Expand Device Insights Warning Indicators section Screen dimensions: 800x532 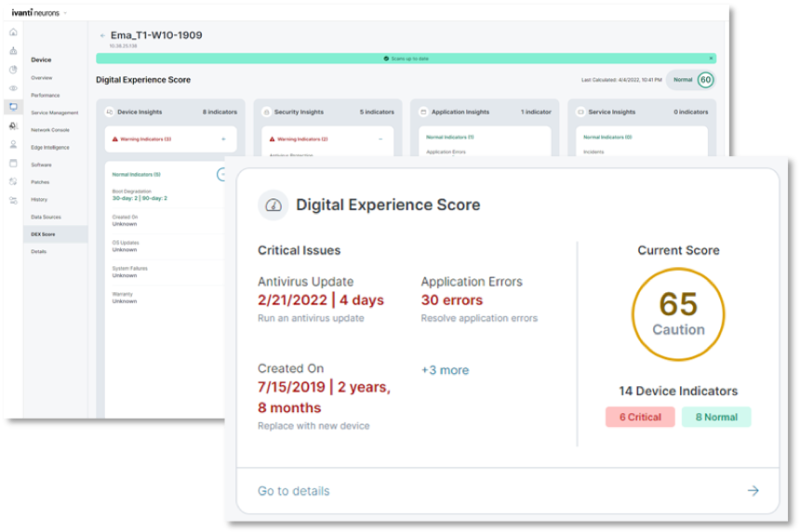(222, 139)
